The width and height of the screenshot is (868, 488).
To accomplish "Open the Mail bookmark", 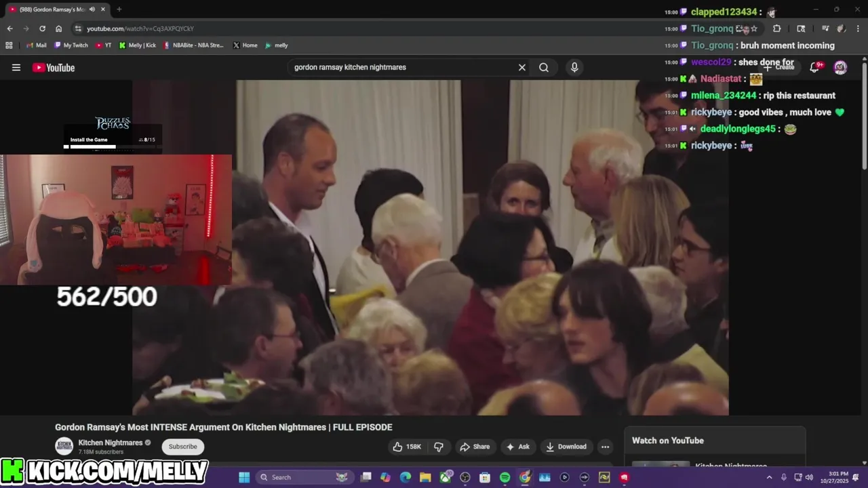I will click(x=36, y=45).
